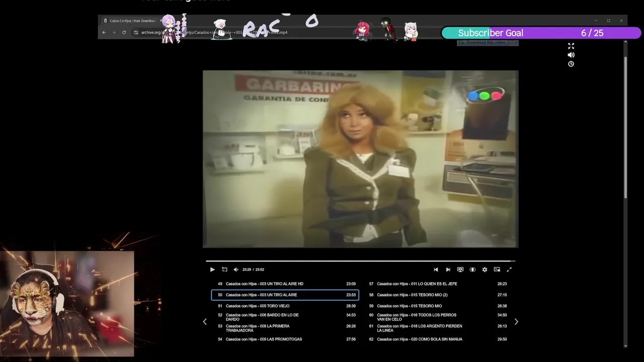This screenshot has height=362, width=644.
Task: Select highlighted track 50 UN TIRO AL AIRE
Action: (x=285, y=295)
